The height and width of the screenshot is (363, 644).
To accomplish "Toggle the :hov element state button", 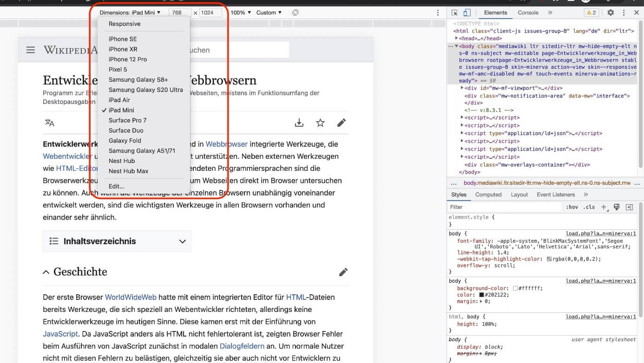I will click(x=572, y=207).
